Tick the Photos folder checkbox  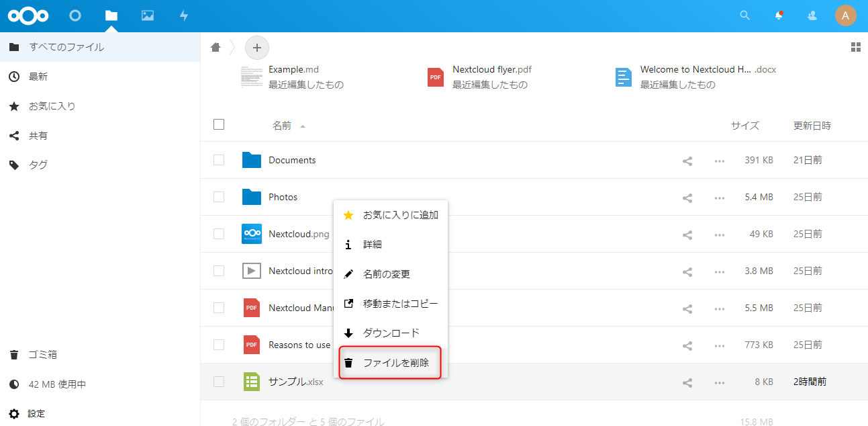pos(219,197)
